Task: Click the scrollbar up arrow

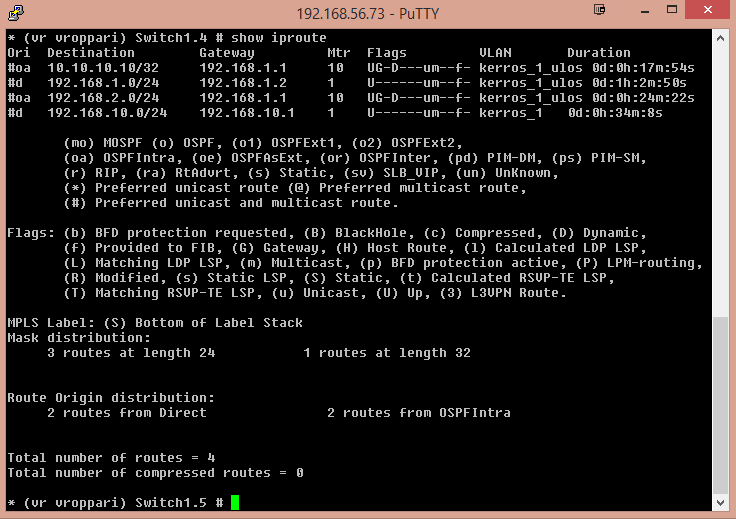Action: pyautogui.click(x=721, y=38)
